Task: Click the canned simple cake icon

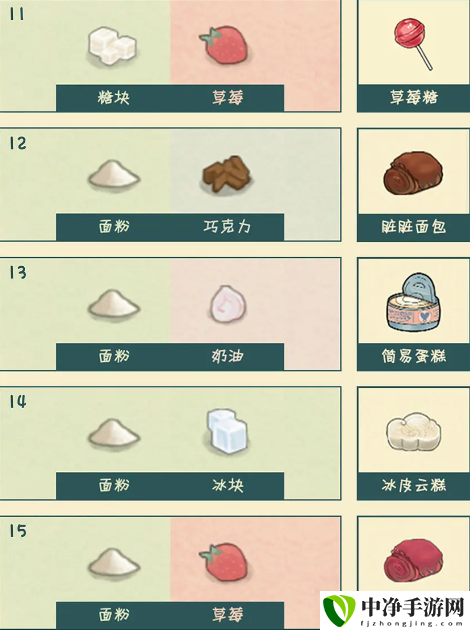Action: click(413, 302)
